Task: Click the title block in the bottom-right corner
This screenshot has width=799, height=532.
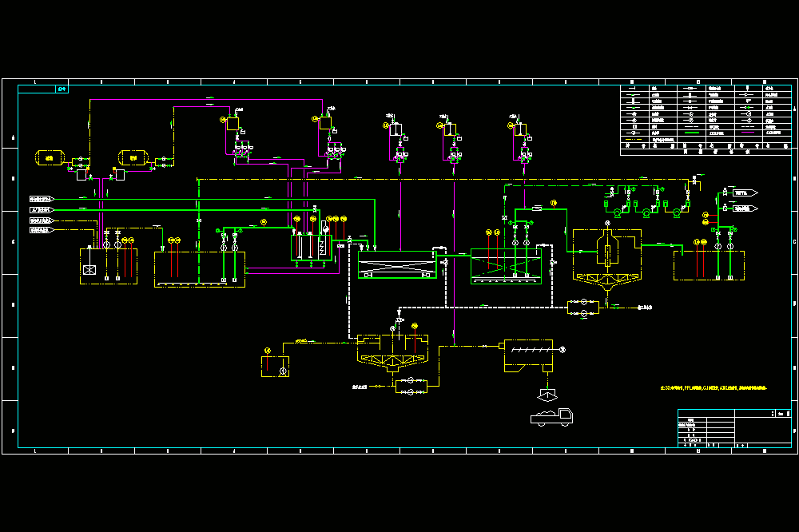Action: point(735,428)
